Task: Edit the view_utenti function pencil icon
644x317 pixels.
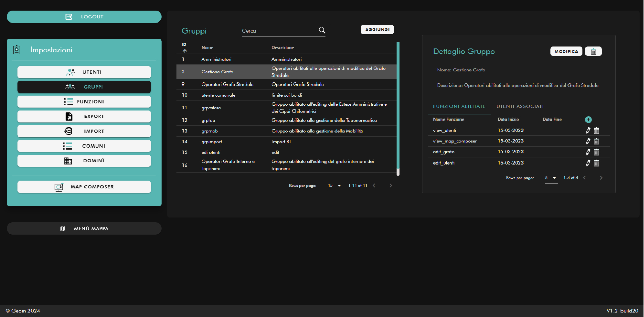Action: (x=588, y=130)
